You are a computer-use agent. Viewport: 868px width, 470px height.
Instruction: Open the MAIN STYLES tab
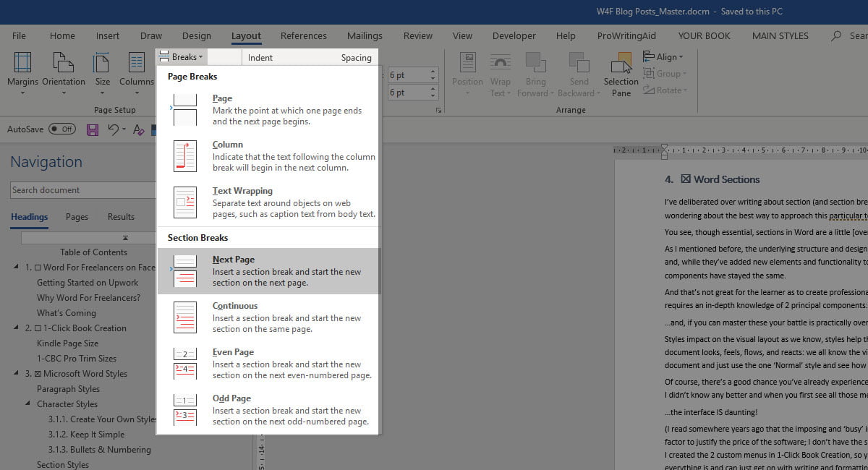[780, 35]
